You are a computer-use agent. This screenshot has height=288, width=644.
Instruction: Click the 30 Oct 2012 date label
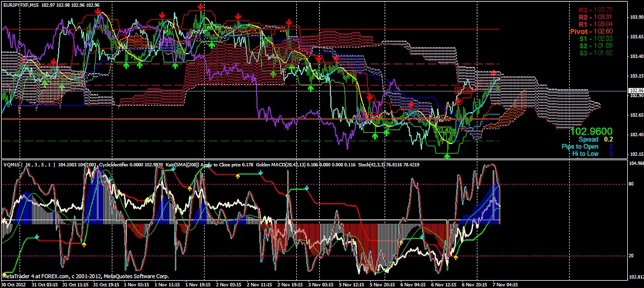pyautogui.click(x=14, y=284)
